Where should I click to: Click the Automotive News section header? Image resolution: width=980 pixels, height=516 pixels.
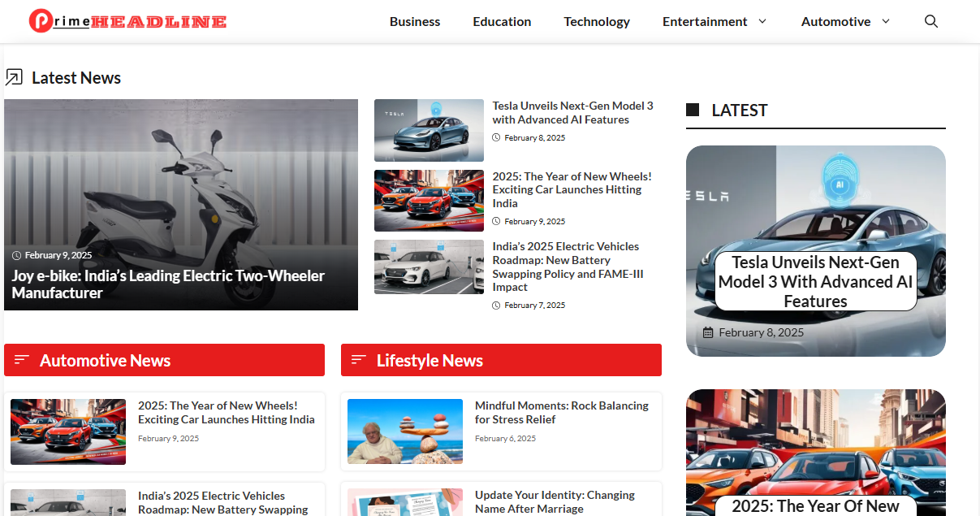[164, 360]
